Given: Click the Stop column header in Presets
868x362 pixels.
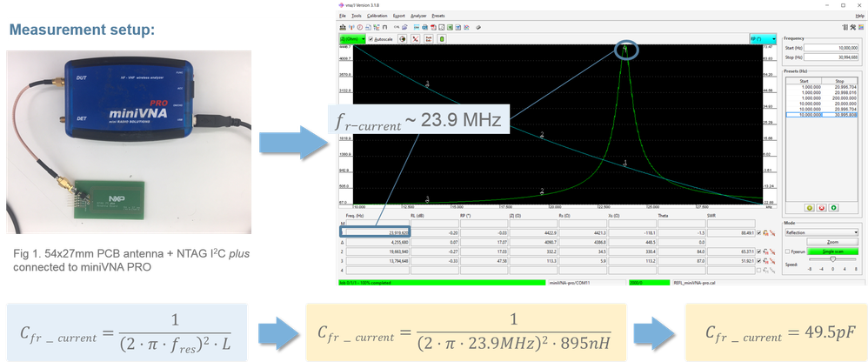Looking at the screenshot, I should (x=840, y=81).
